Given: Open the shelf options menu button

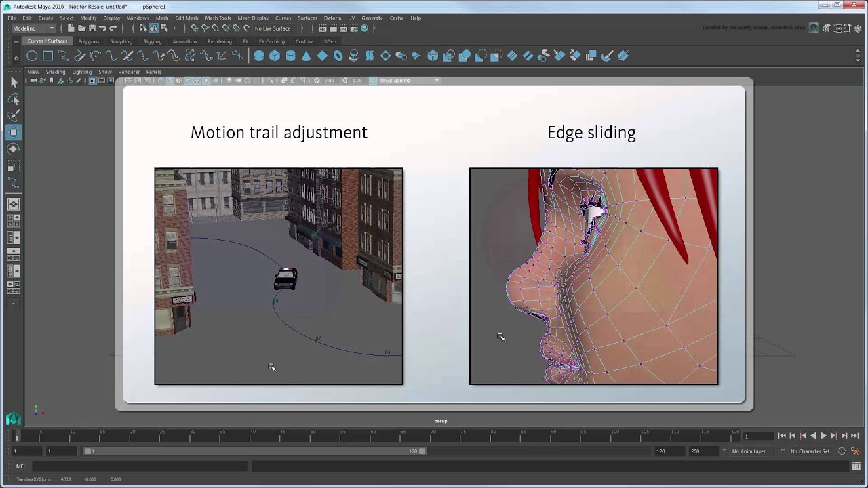Looking at the screenshot, I should [16, 58].
